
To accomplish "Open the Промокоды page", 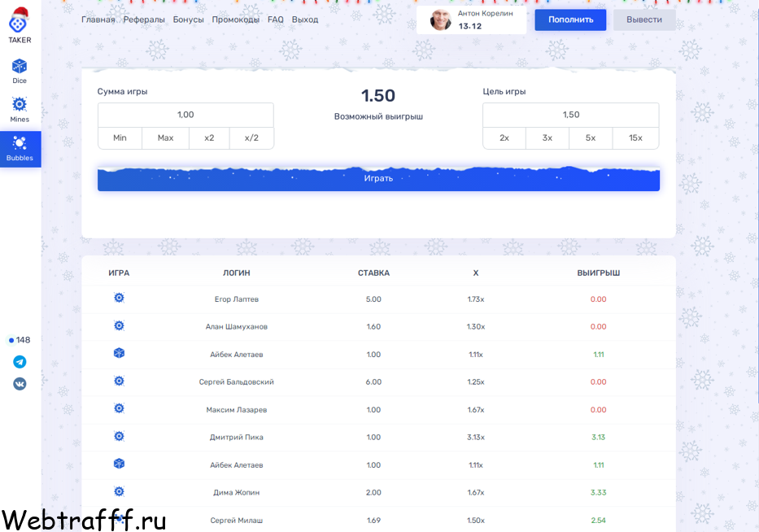I will tap(236, 20).
